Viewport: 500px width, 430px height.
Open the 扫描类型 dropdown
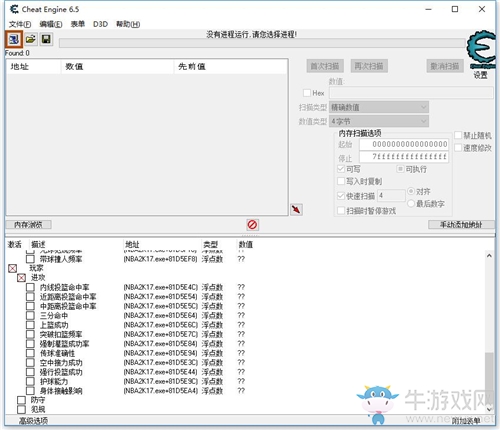379,107
